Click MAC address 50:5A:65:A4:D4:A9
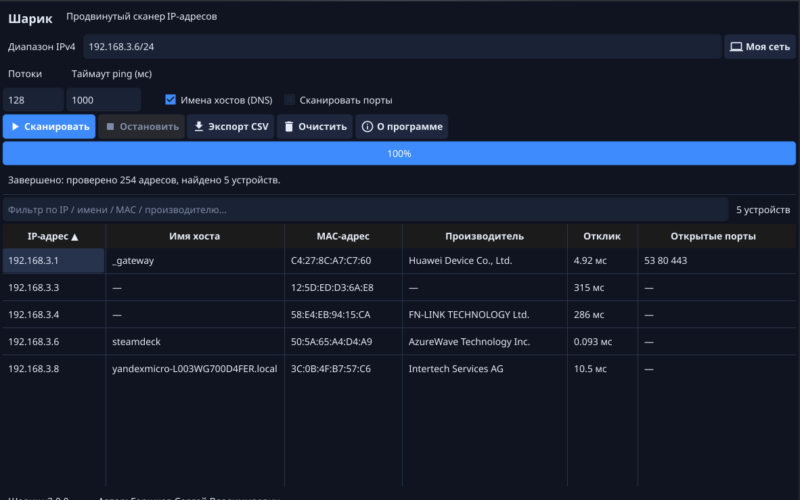 pos(331,342)
